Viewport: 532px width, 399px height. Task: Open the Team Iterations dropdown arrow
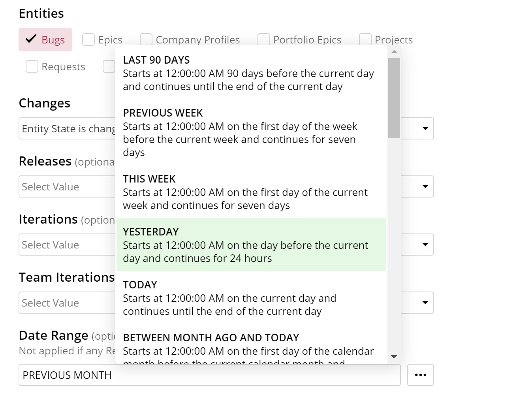click(x=425, y=303)
